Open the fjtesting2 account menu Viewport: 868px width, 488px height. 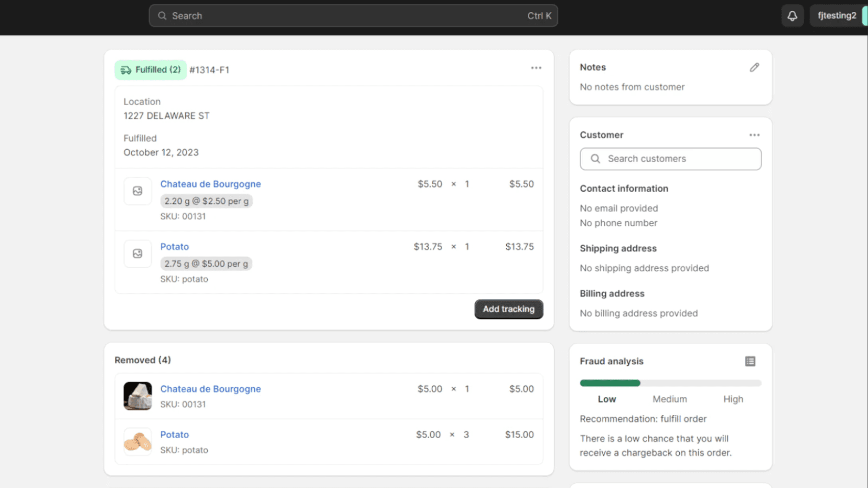click(x=837, y=16)
